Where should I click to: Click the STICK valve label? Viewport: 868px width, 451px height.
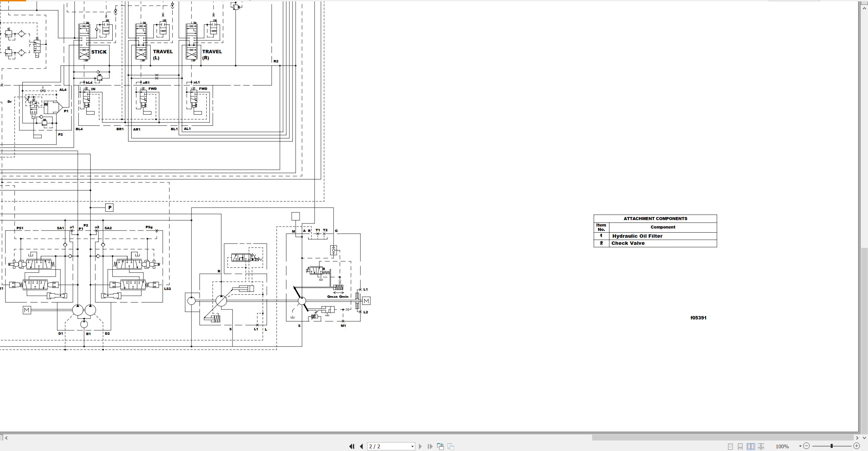click(x=99, y=52)
